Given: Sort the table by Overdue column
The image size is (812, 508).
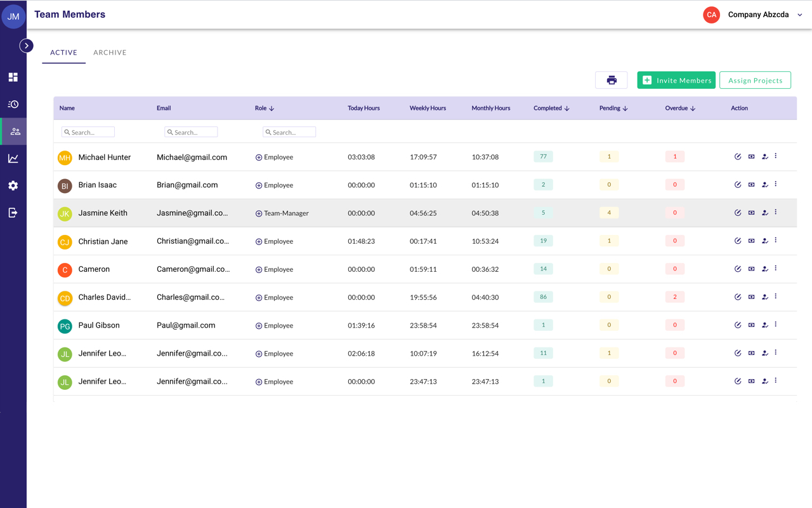Looking at the screenshot, I should 693,109.
